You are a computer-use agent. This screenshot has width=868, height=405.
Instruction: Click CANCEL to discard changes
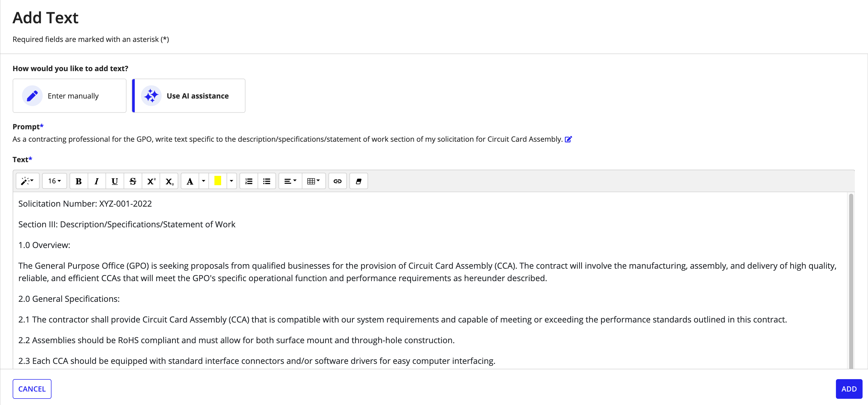tap(32, 388)
